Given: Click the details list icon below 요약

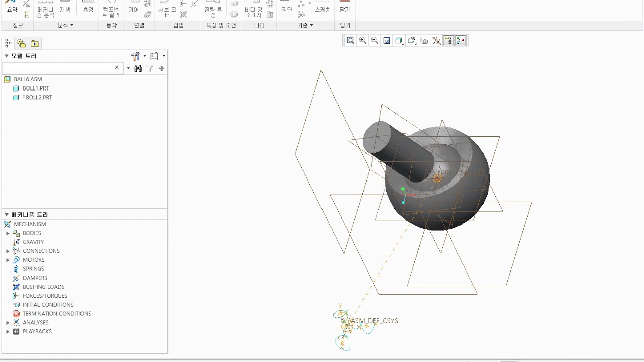Looking at the screenshot, I should 26,15.
